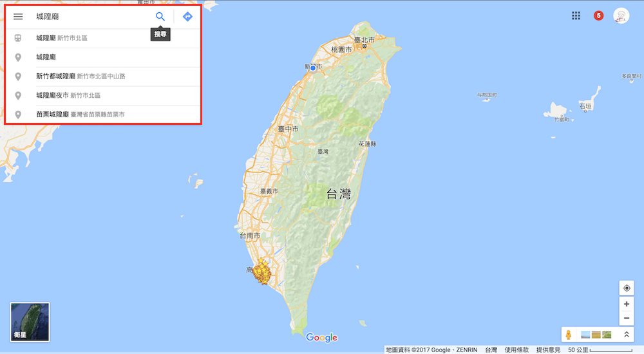
Task: Focus the search box containing 城隍廟
Action: coord(92,17)
